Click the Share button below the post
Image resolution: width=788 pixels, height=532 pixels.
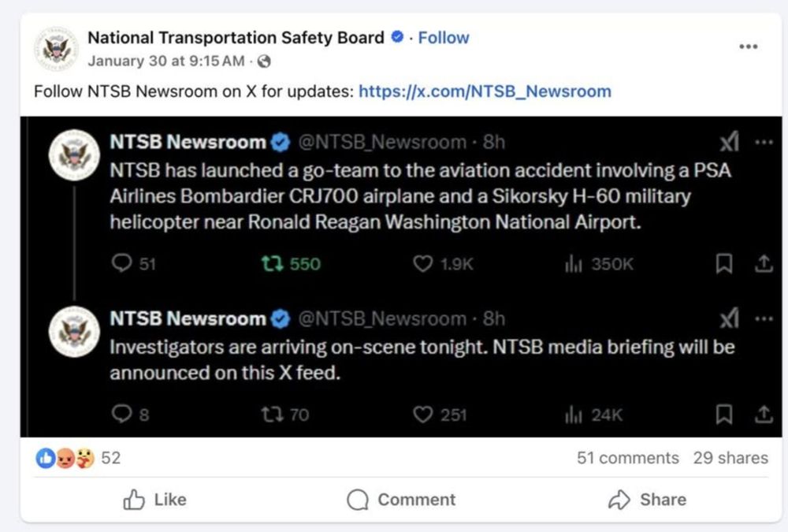click(647, 499)
